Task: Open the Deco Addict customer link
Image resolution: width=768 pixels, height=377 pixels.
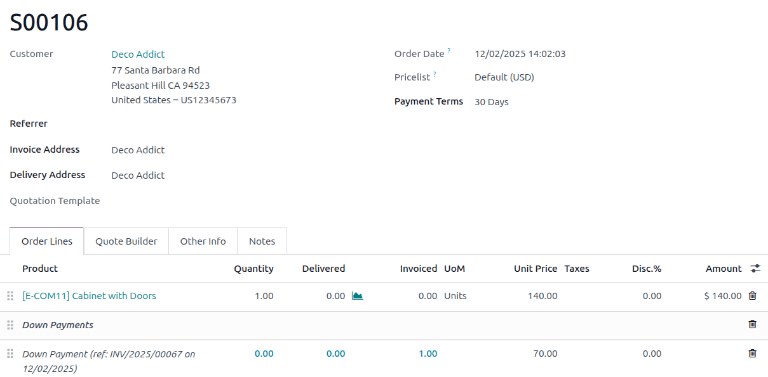Action: click(138, 54)
